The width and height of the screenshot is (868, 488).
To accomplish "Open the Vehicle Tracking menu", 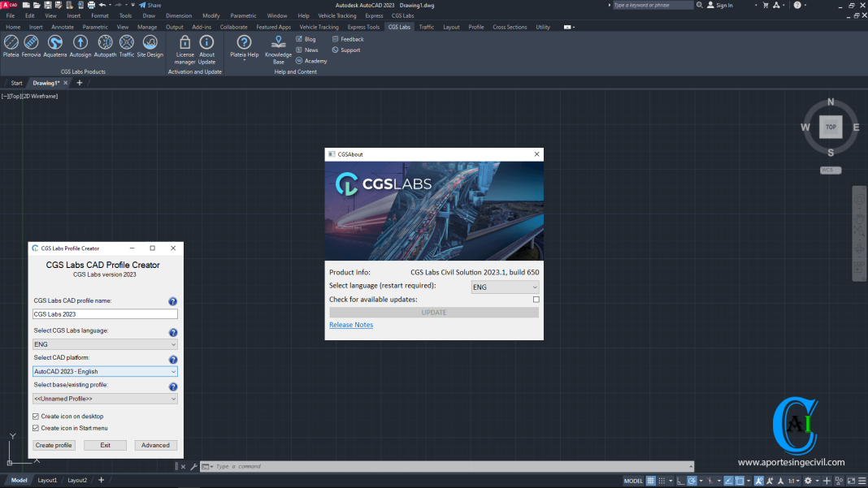I will coord(336,15).
